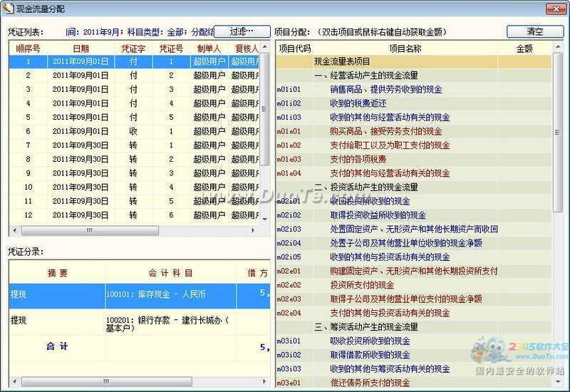Click the 金额 column header

(524, 48)
